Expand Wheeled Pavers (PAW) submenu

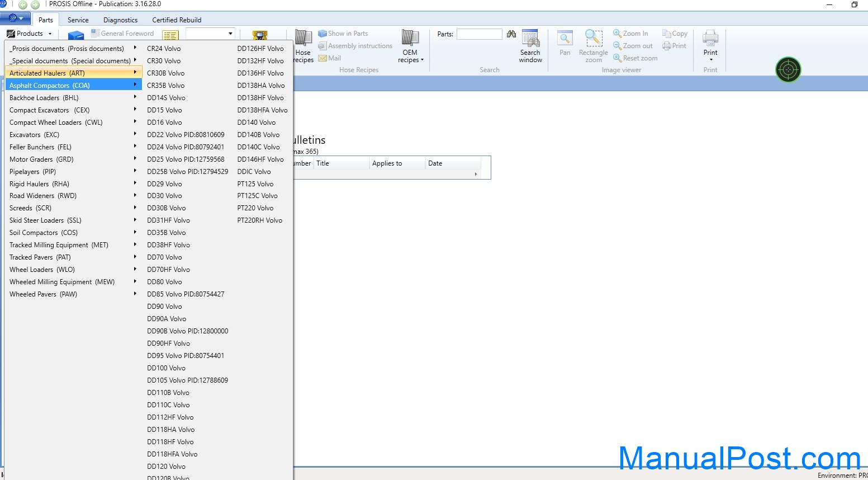pos(73,294)
